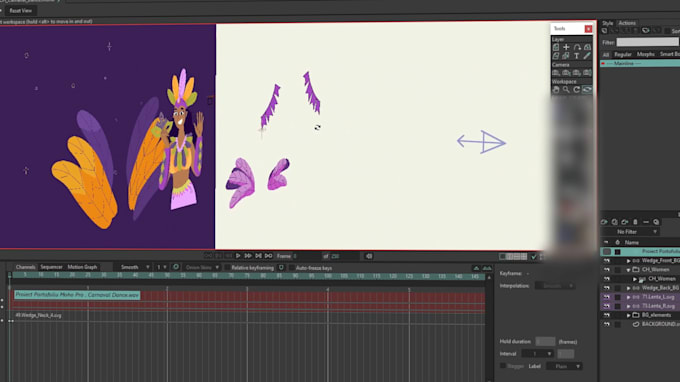Toggle visibility of BG_elements layer
680x382 pixels.
(x=607, y=315)
